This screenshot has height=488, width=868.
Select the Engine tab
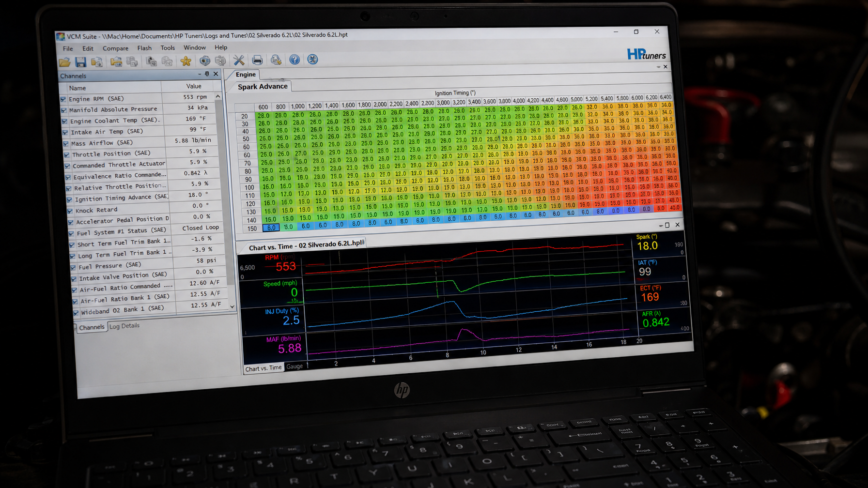tap(246, 75)
